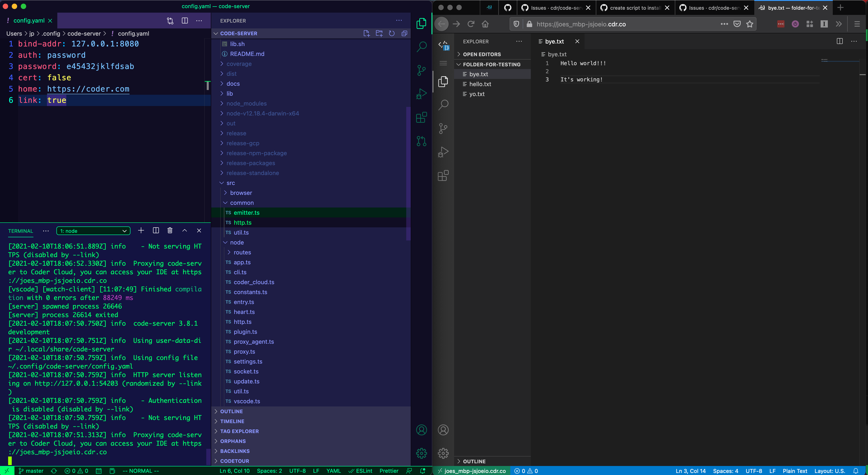Click Run and Debug icon in browser IDE

click(x=443, y=152)
